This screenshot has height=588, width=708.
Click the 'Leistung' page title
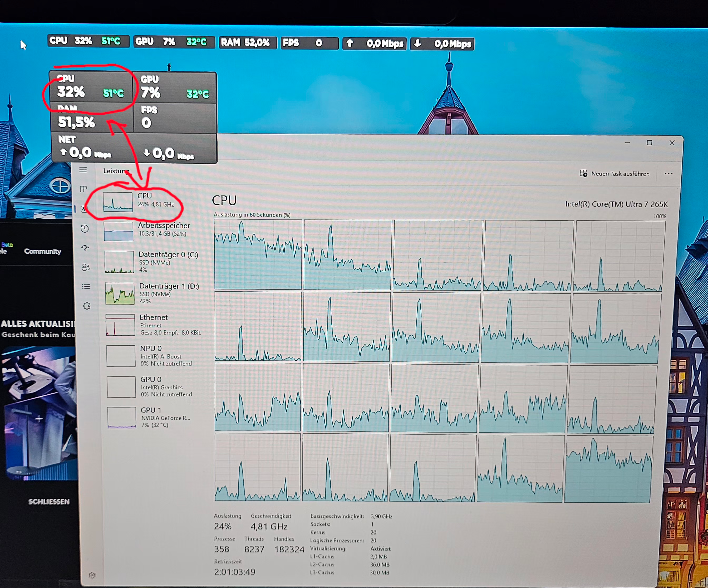[116, 171]
